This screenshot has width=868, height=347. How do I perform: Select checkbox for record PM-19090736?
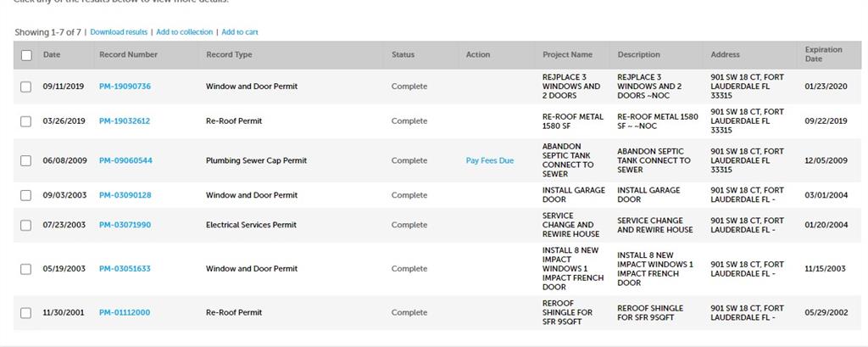pos(26,87)
